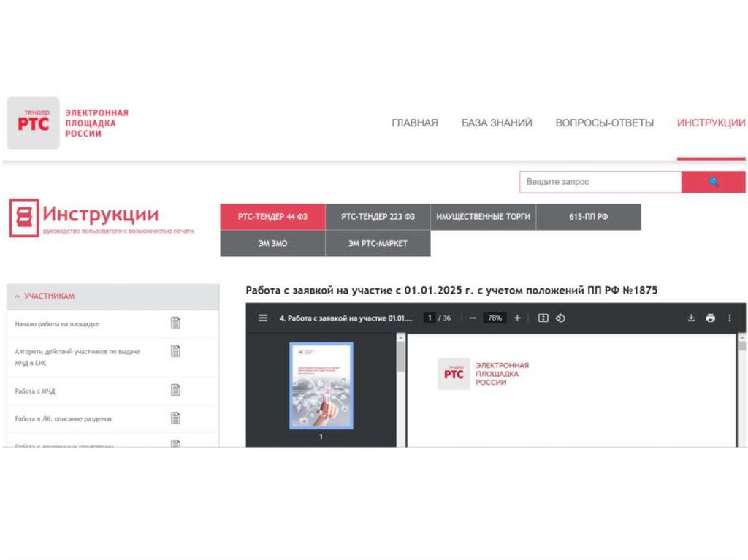Zoom out the PDF with minus button
748x560 pixels.
click(x=473, y=318)
